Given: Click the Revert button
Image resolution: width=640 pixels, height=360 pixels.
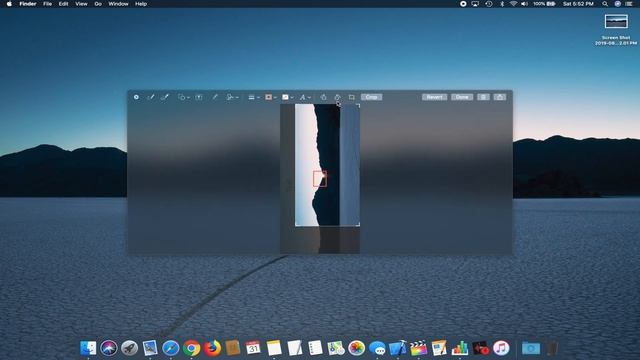Looking at the screenshot, I should [434, 97].
